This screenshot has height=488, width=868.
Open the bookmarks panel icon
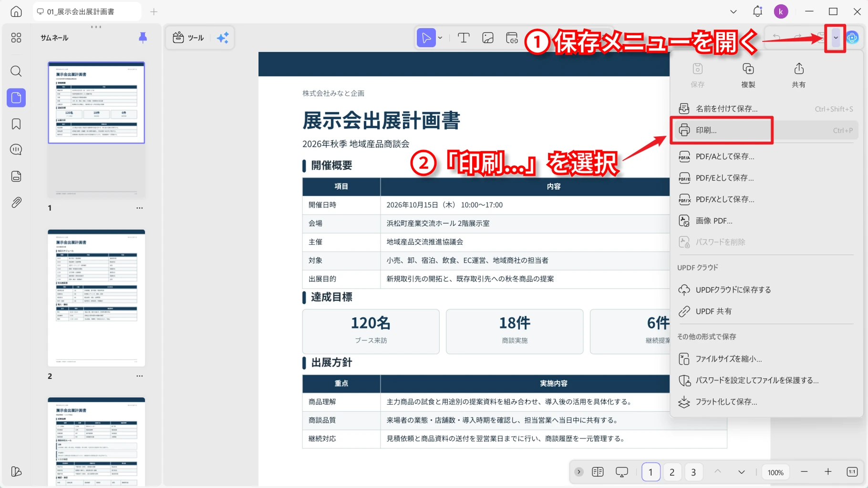pyautogui.click(x=16, y=124)
